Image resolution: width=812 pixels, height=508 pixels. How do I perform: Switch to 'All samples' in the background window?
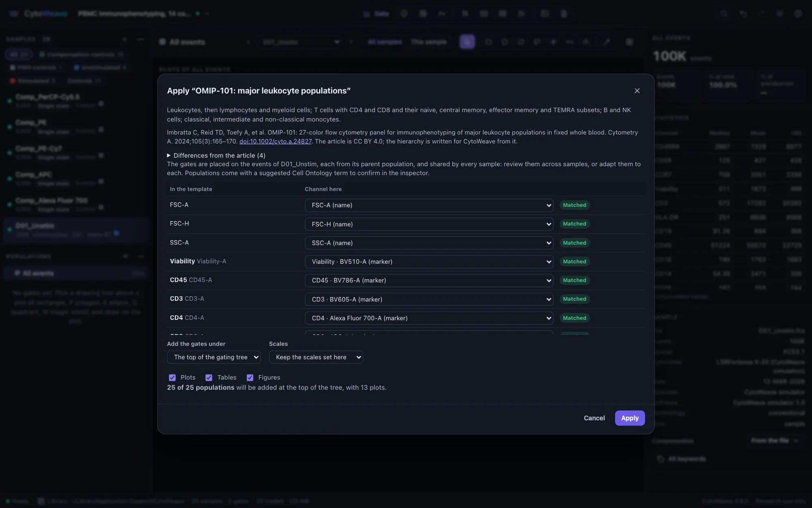click(384, 42)
